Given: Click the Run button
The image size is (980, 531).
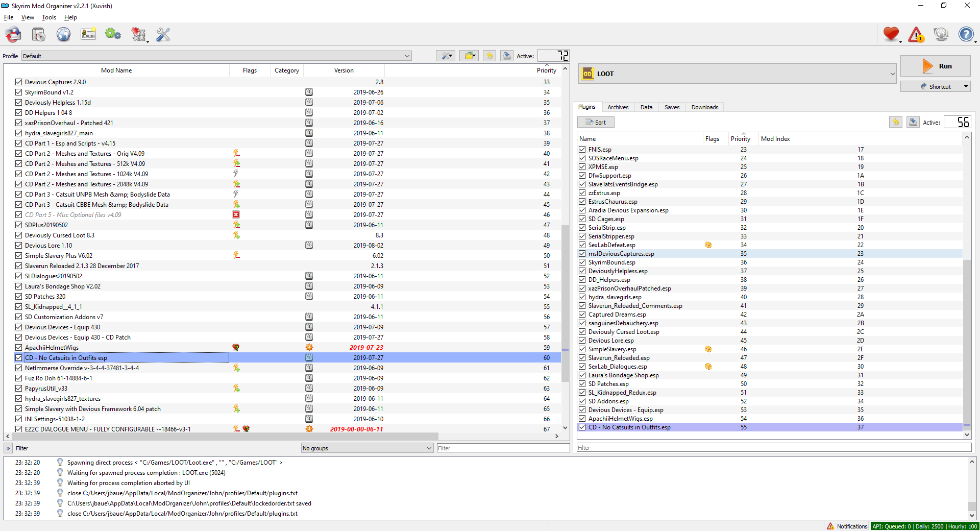Looking at the screenshot, I should point(935,66).
